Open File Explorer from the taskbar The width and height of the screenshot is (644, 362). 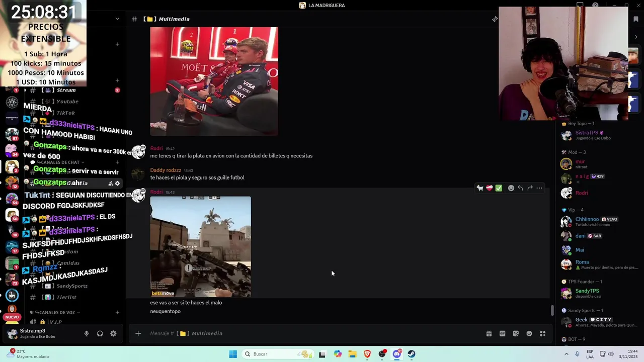tap(352, 354)
